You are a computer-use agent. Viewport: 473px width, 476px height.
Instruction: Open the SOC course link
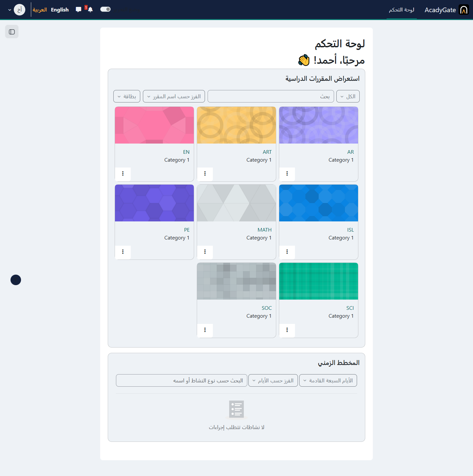(x=267, y=308)
